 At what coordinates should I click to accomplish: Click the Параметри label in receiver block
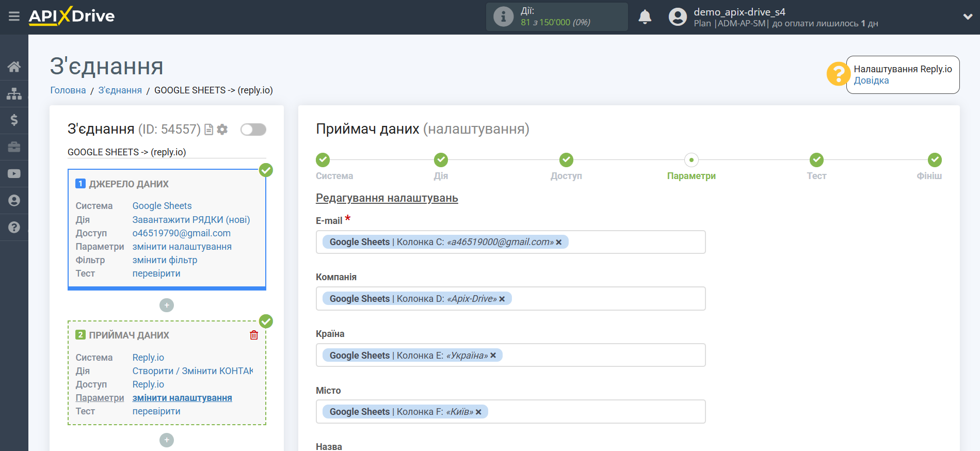(100, 398)
